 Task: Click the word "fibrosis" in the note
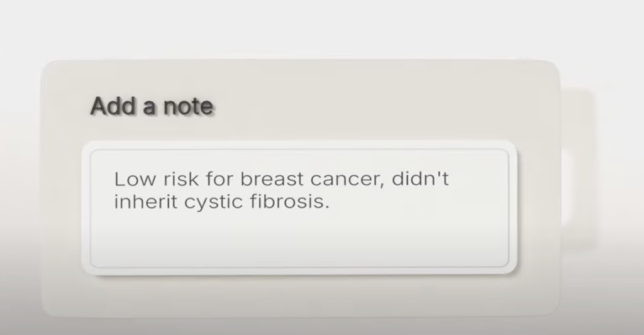pyautogui.click(x=287, y=201)
